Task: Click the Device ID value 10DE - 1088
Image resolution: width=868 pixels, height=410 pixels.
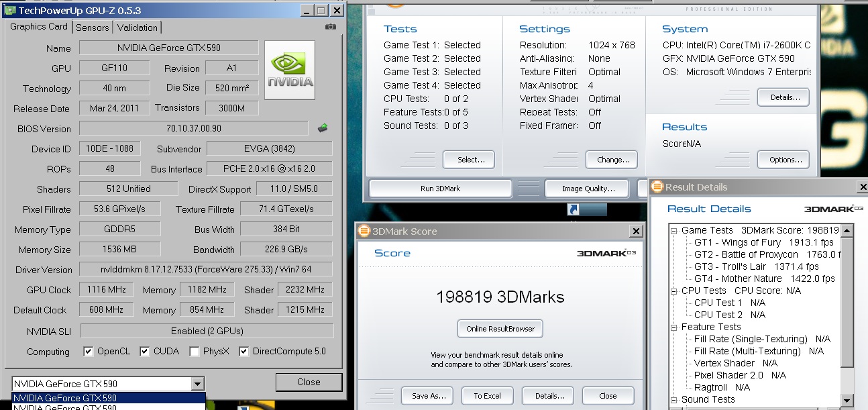Action: pos(110,148)
